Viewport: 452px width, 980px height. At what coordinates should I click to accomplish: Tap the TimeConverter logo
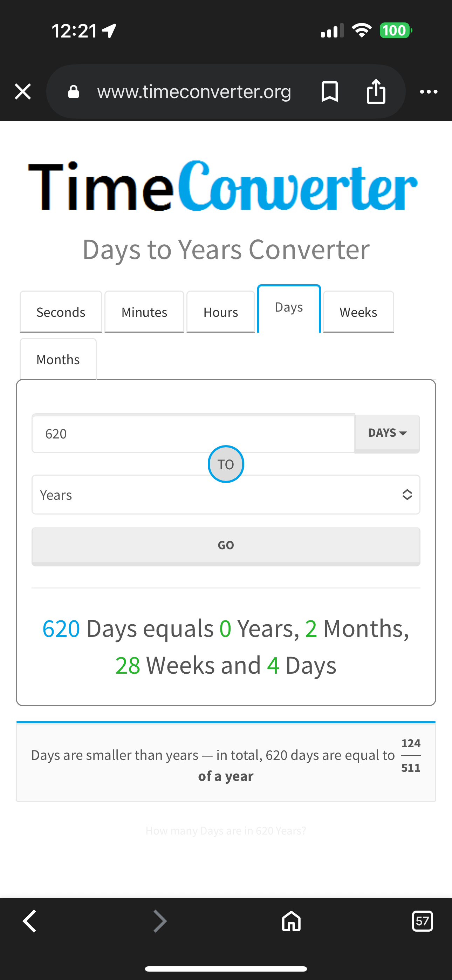click(223, 186)
